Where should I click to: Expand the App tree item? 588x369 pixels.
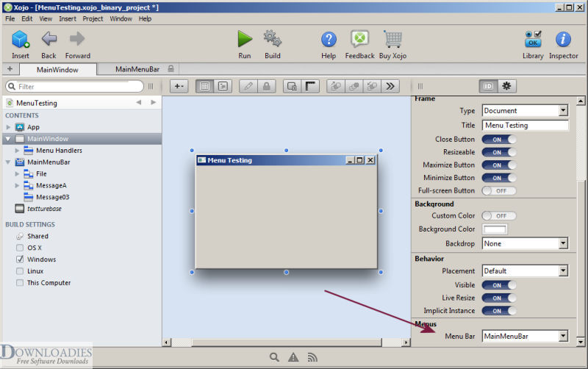click(9, 127)
